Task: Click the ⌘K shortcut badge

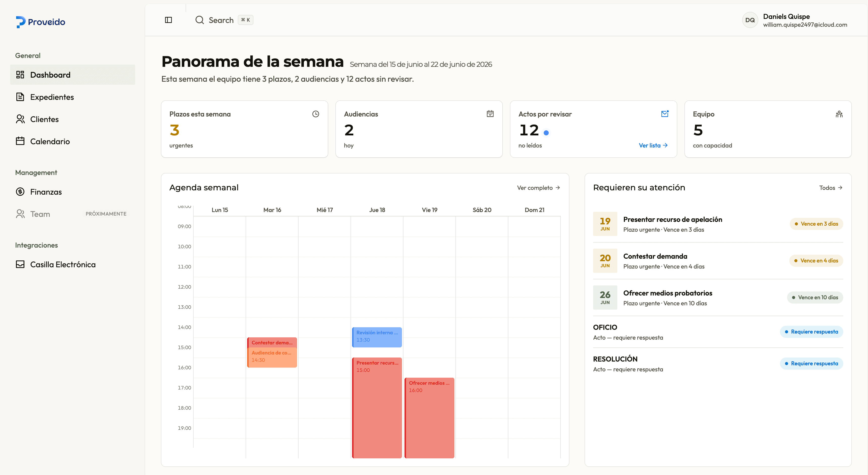Action: click(245, 20)
